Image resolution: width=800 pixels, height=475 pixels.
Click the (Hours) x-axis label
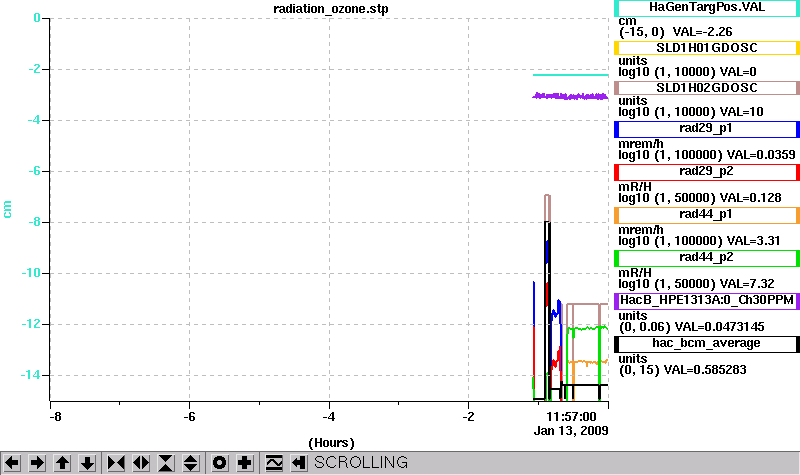pos(331,442)
